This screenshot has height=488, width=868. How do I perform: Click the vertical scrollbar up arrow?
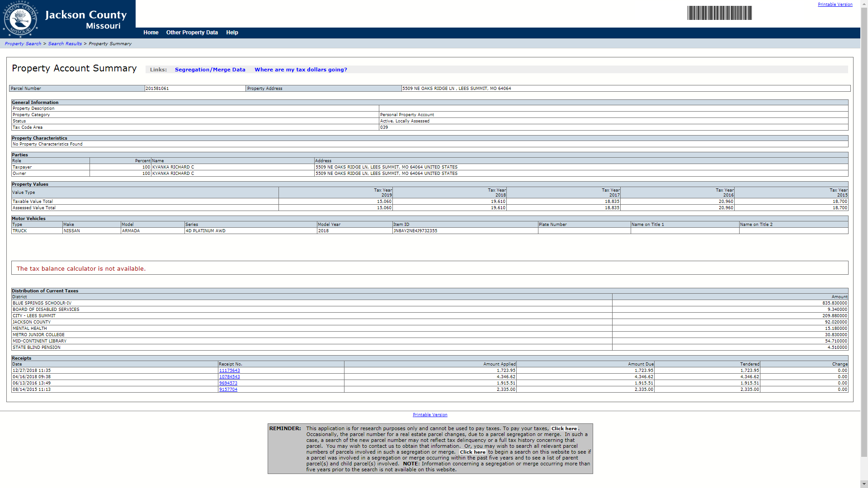tap(864, 4)
